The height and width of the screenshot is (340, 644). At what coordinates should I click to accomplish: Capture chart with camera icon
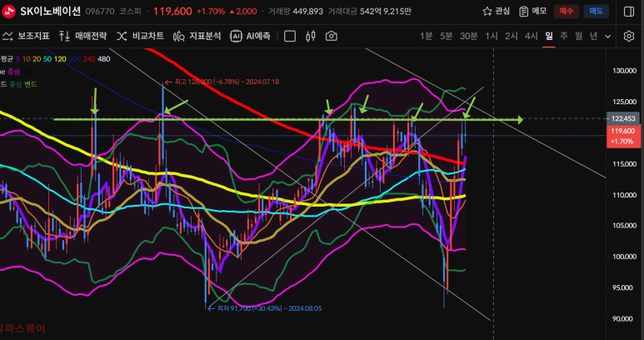point(332,36)
